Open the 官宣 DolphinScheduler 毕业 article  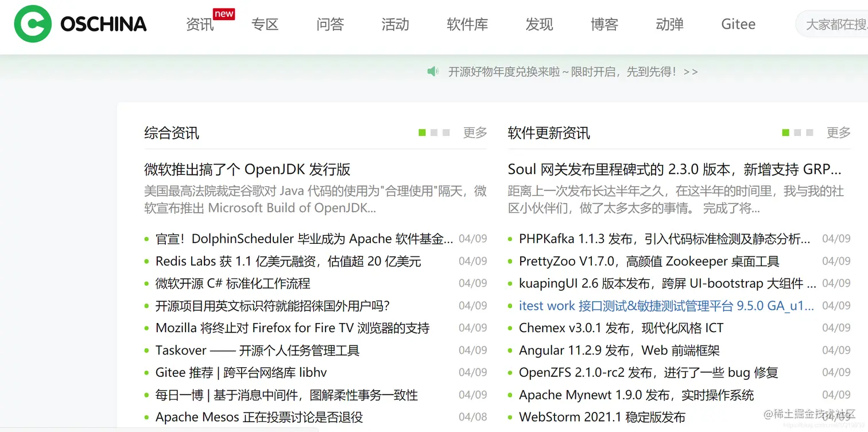[304, 239]
